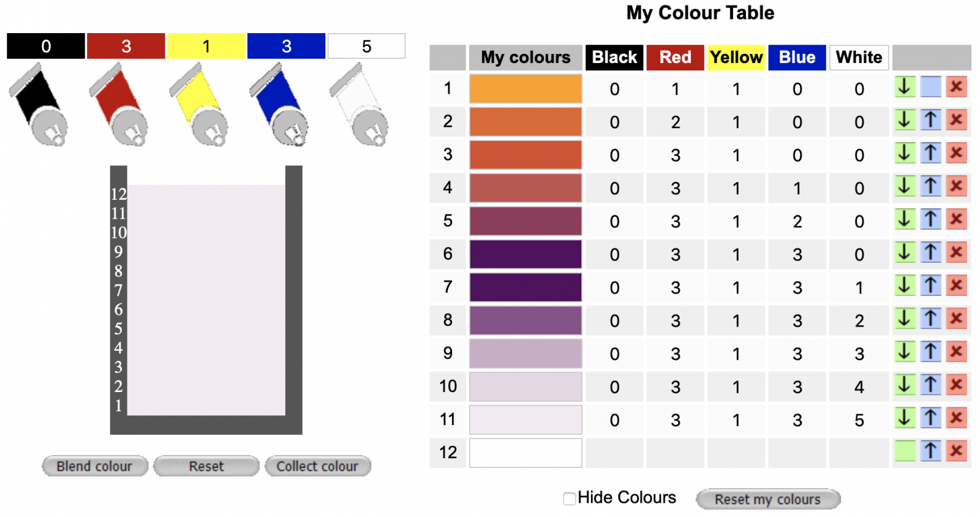Enable the Hide Colours checkbox

tap(570, 499)
